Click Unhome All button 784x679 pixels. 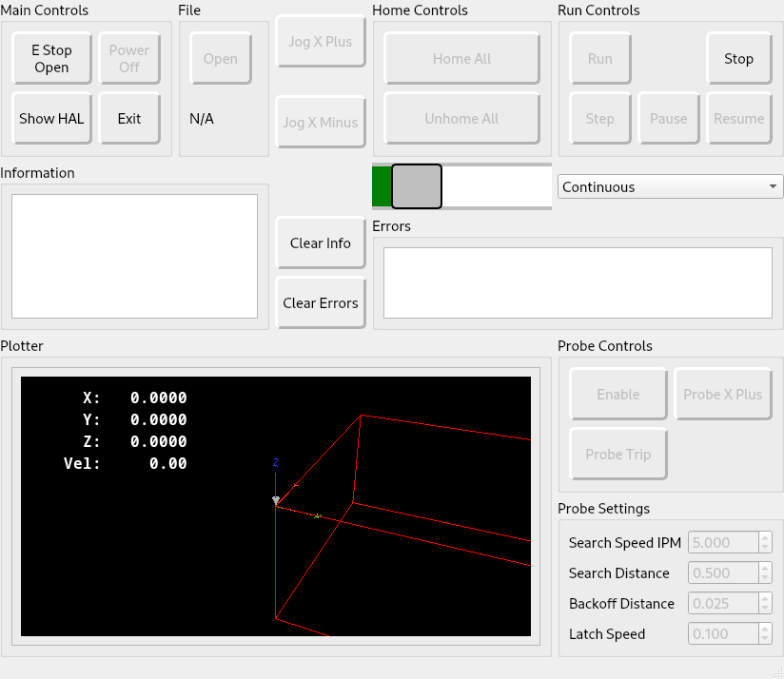point(461,119)
